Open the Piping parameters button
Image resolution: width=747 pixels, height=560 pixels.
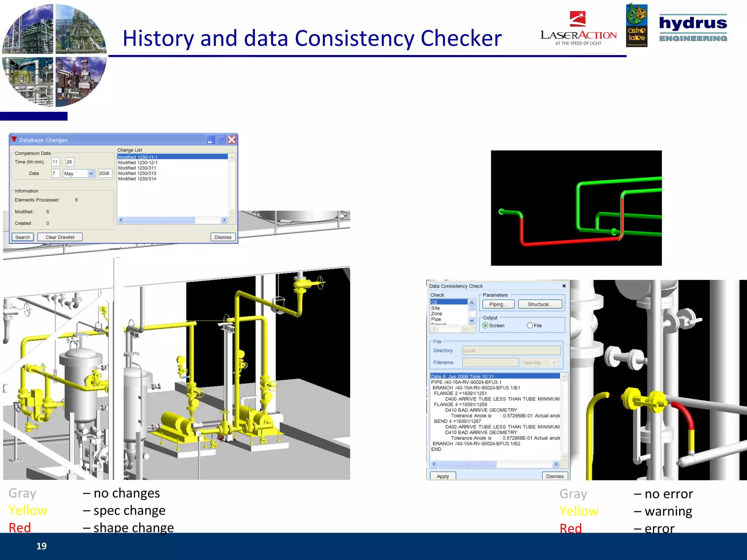[498, 304]
